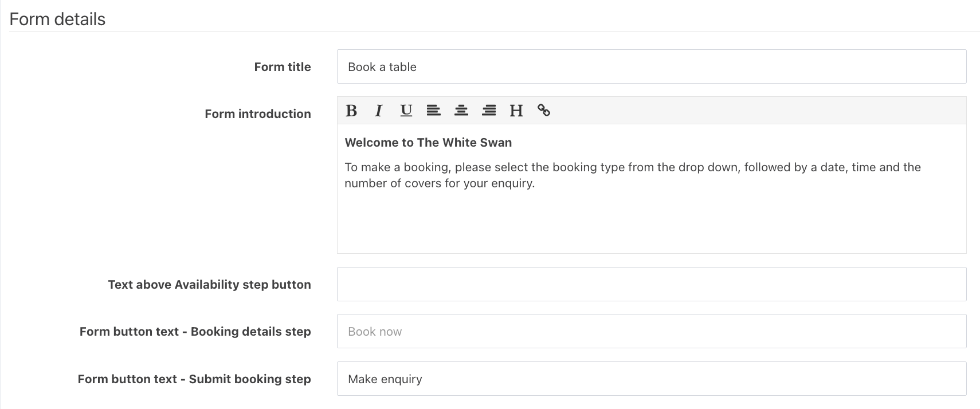Click the paragraph starting 'To make a booking'
Image resolution: width=980 pixels, height=409 pixels.
[633, 175]
